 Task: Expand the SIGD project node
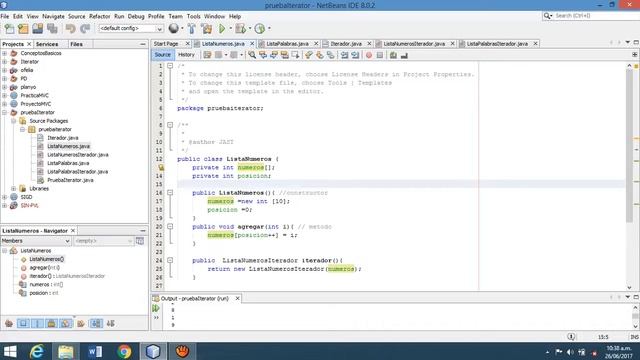point(4,197)
